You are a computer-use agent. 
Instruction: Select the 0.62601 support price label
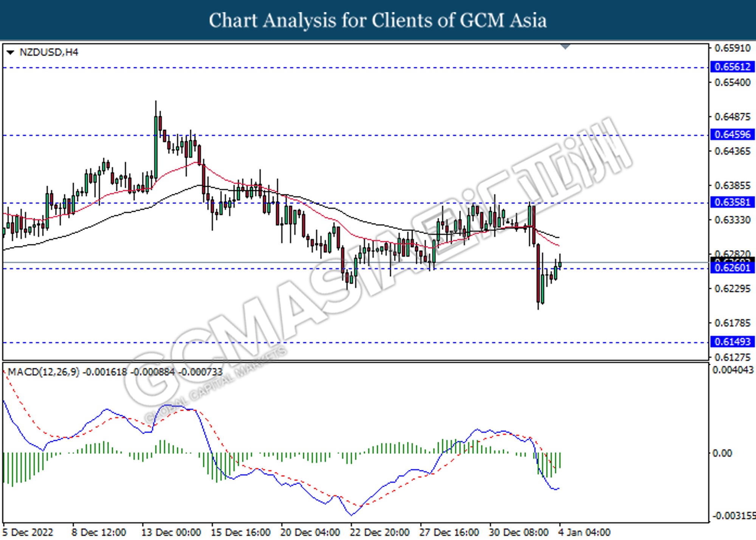click(x=733, y=268)
